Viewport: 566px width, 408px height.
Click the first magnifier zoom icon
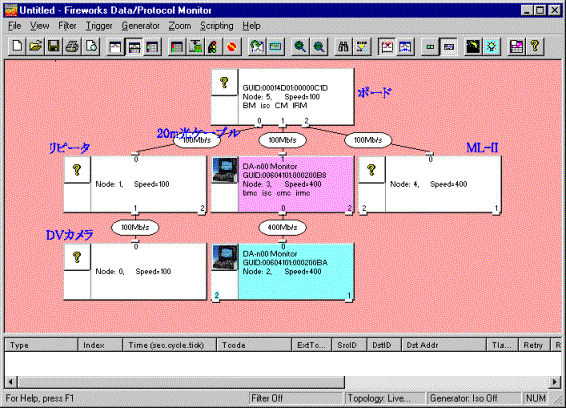[300, 47]
